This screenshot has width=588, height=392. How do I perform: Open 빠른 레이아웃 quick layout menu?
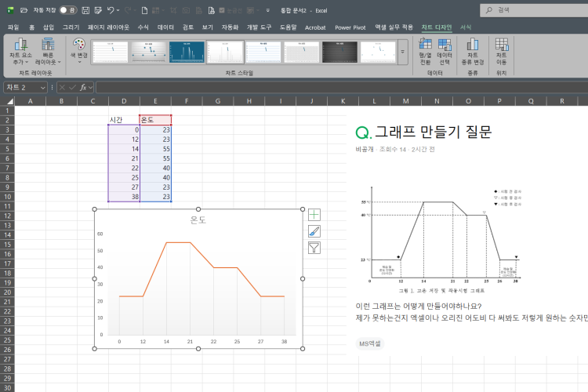click(x=48, y=52)
